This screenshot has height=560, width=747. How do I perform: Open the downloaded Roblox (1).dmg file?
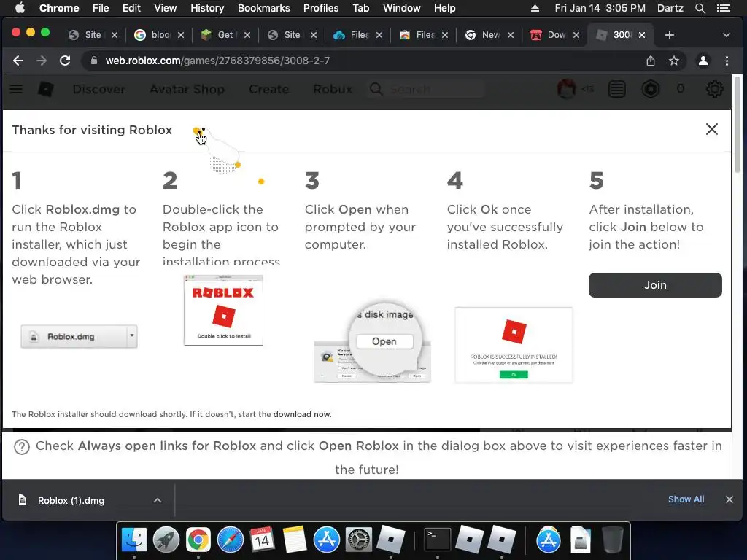pyautogui.click(x=71, y=500)
